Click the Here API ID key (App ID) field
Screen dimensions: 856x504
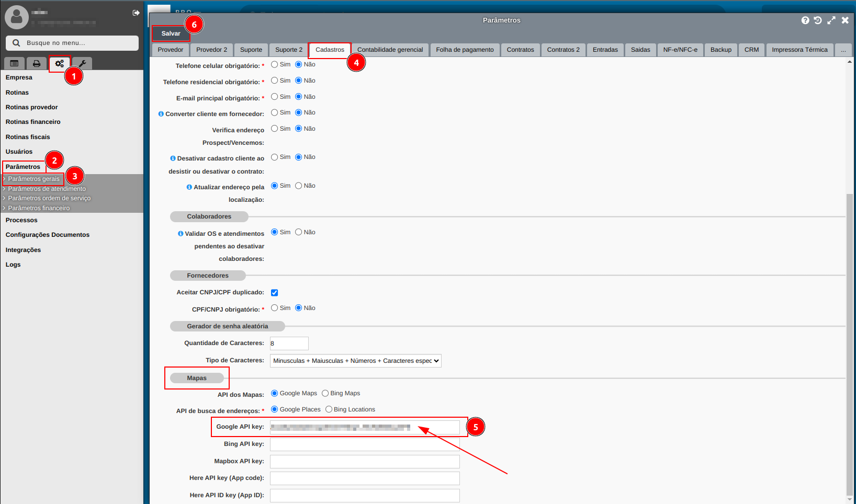coord(365,496)
